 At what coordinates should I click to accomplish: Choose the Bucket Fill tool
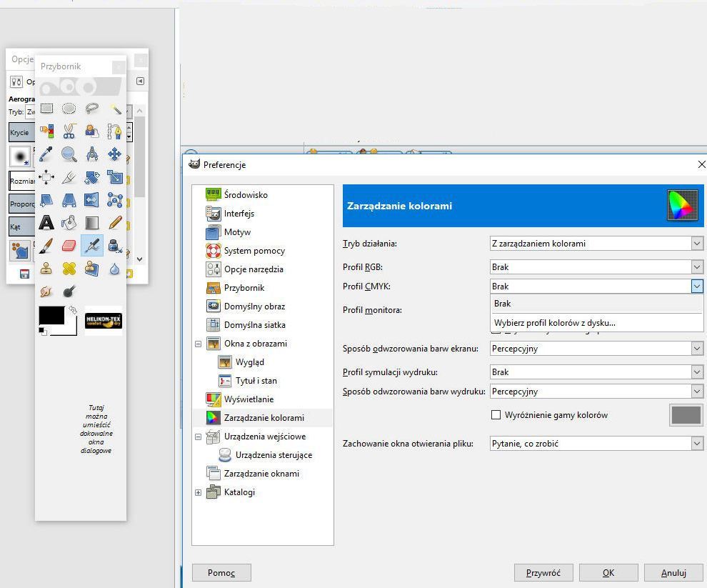(x=69, y=222)
